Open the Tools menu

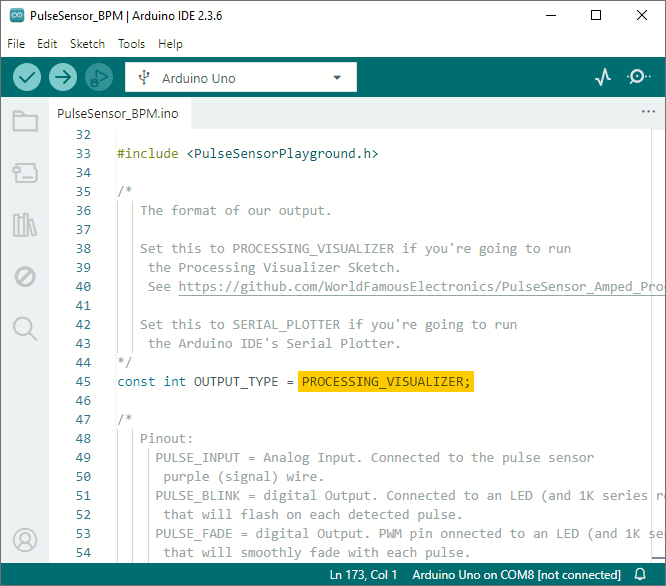(131, 44)
